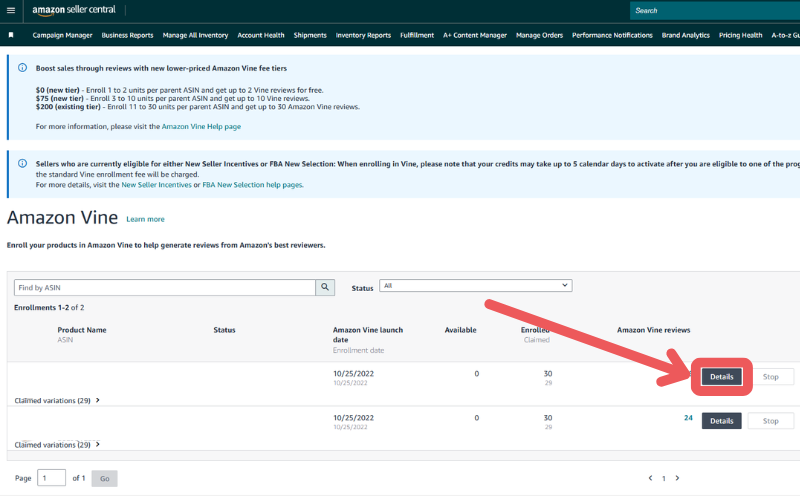
Task: Open the hamburger navigation menu
Action: [11, 10]
